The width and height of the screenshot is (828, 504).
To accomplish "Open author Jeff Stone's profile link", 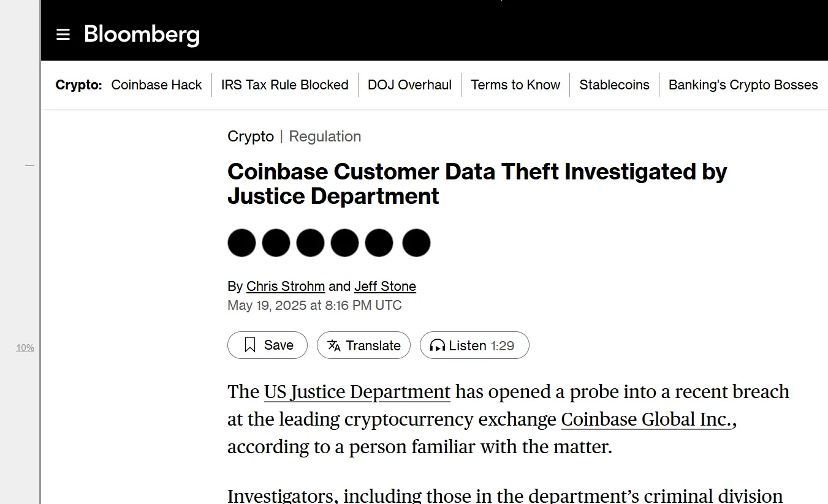I will click(x=385, y=286).
